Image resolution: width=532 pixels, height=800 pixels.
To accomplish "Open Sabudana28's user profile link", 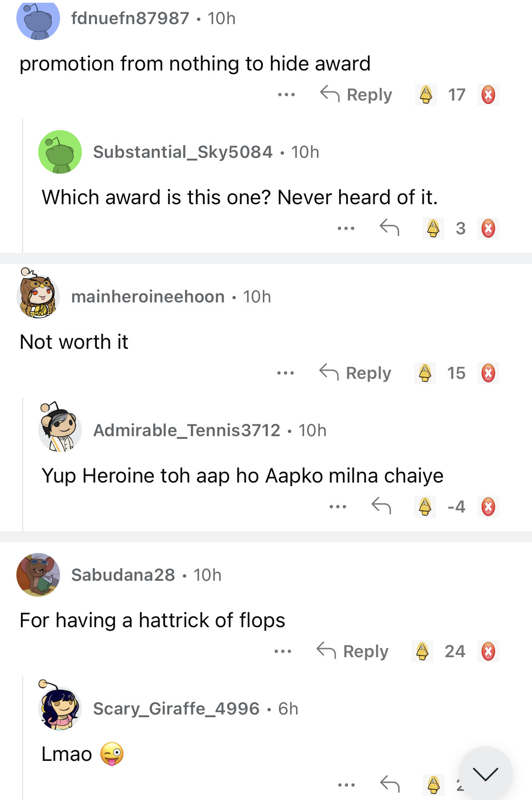I will (x=123, y=575).
